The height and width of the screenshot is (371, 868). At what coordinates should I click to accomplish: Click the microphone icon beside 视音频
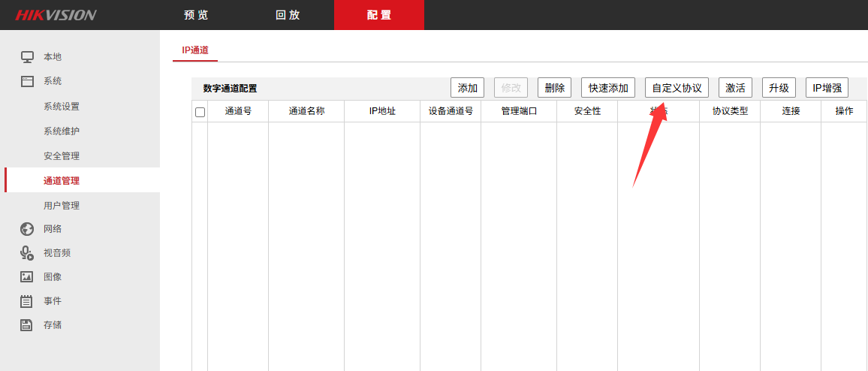point(27,253)
